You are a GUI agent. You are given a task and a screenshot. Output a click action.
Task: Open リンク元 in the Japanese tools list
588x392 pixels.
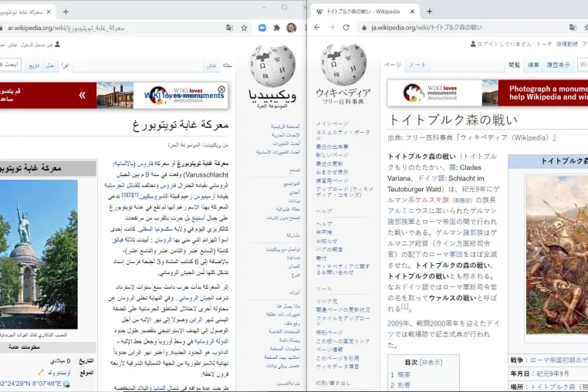click(x=326, y=301)
